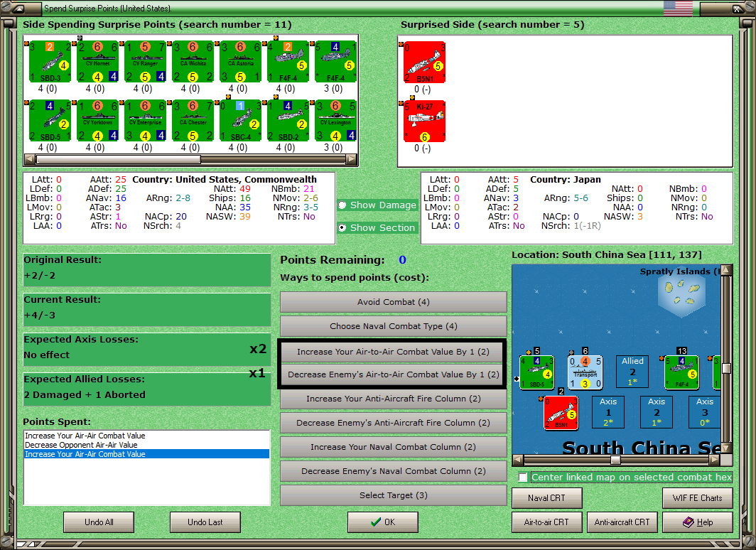Click left arrow of map horizontal scrollbar
Viewport: 756px width, 550px height.
point(518,459)
